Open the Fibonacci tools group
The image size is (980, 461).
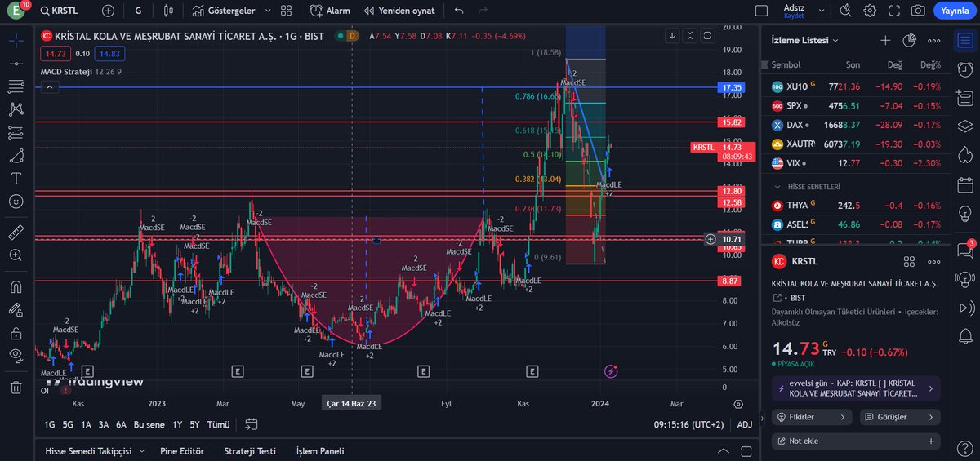[16, 86]
